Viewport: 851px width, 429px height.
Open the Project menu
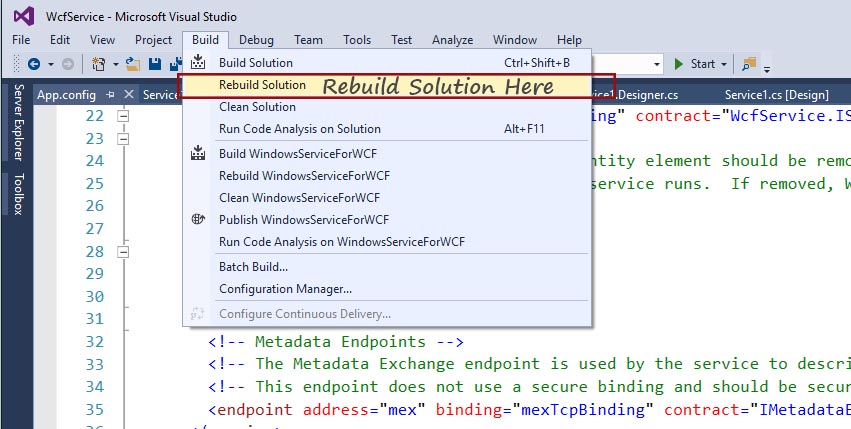[153, 40]
